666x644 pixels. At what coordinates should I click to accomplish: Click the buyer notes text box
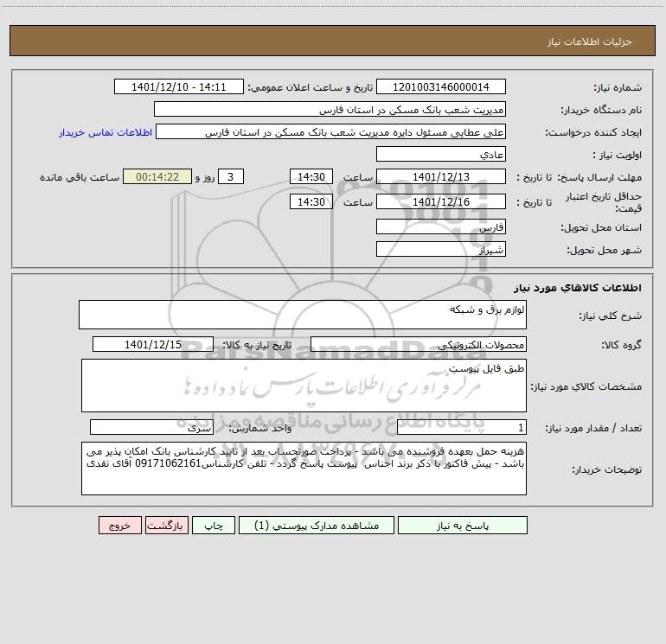click(304, 469)
